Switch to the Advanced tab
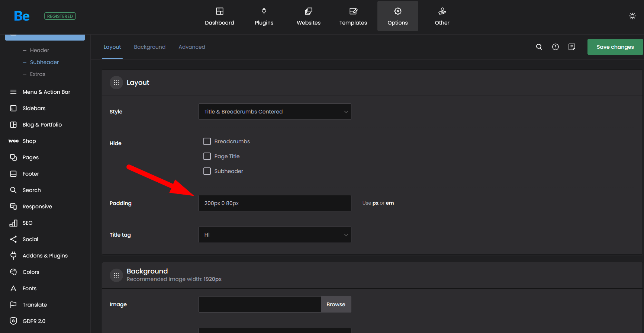Screen dimensions: 644x333 [x=191, y=47]
